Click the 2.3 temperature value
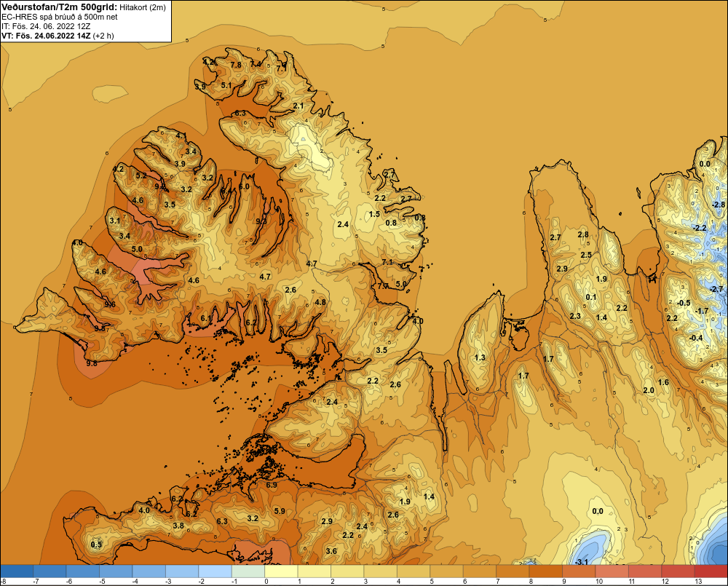728x586 pixels. (575, 316)
